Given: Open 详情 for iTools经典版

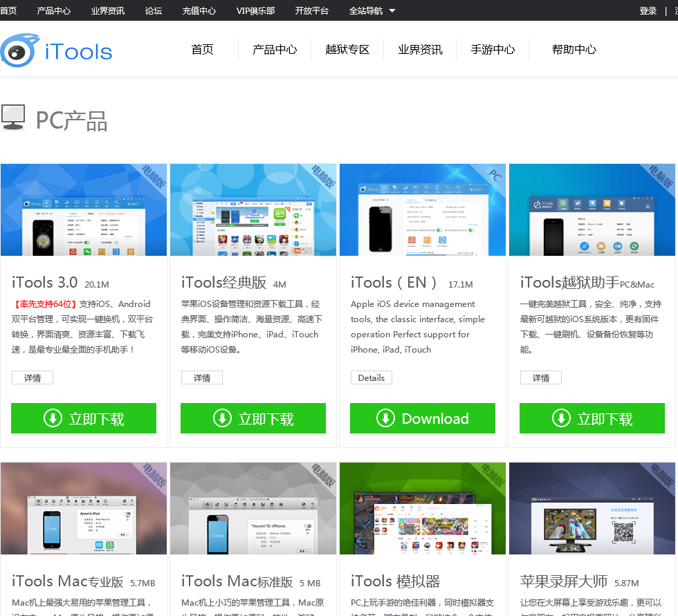Looking at the screenshot, I should (x=202, y=377).
